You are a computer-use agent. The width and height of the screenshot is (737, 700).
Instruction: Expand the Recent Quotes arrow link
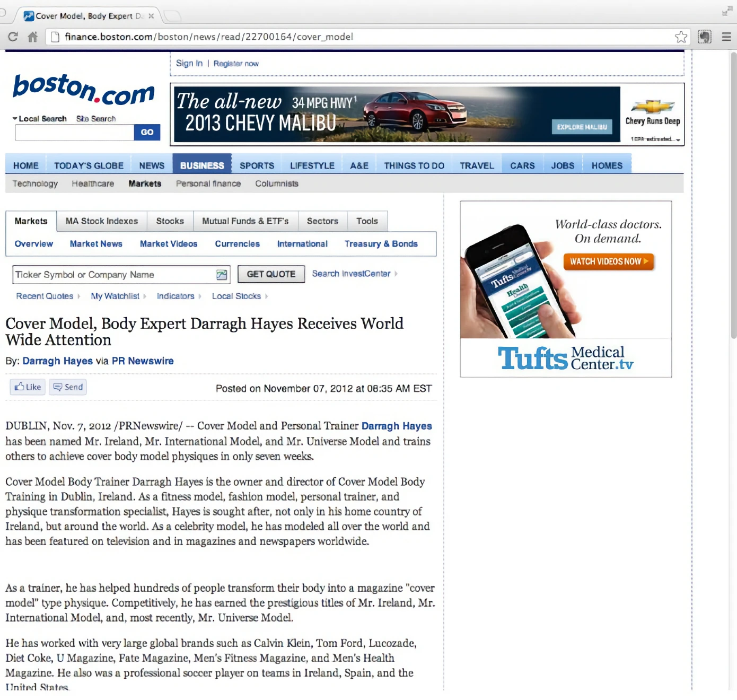click(48, 296)
